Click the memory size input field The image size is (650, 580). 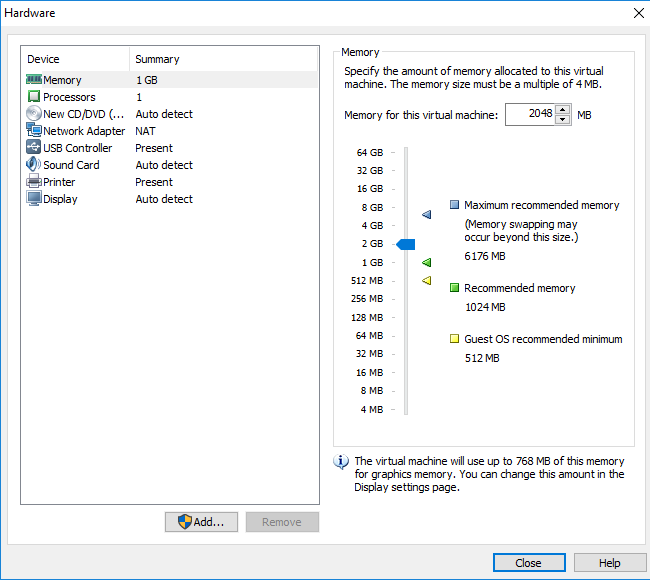point(530,114)
